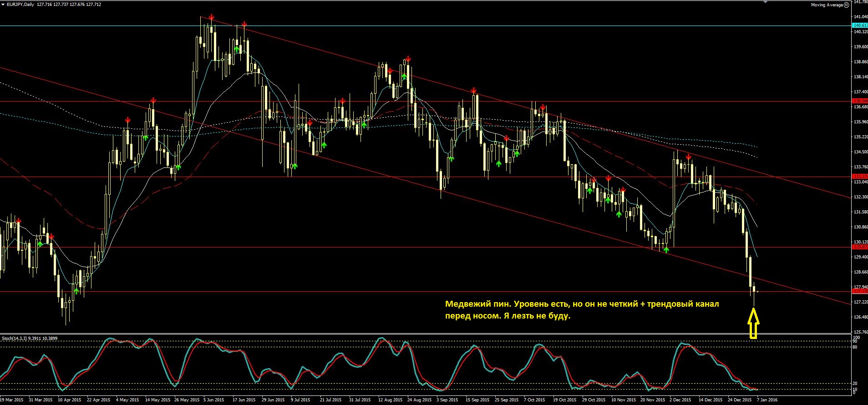Click the 4 May 2015 date label

click(128, 400)
